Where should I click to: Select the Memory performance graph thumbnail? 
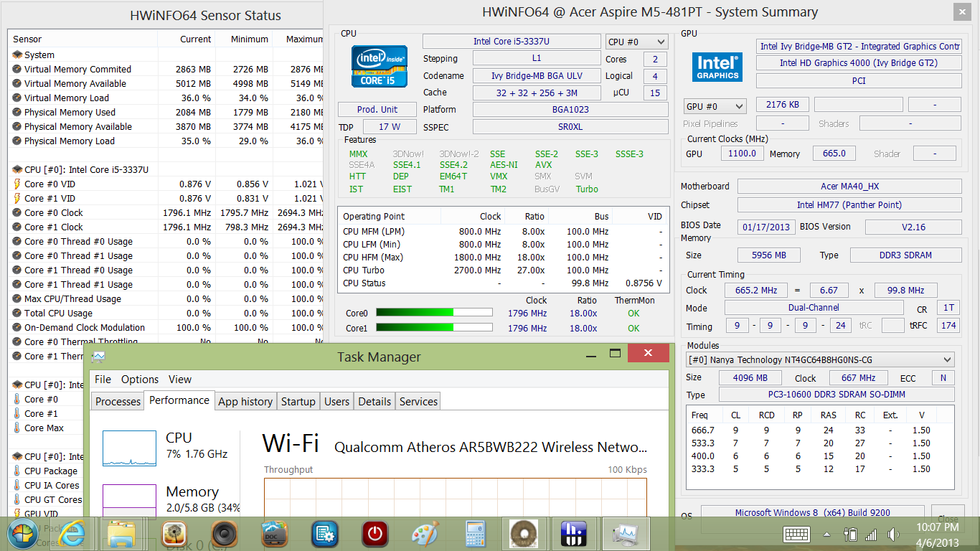tap(129, 499)
